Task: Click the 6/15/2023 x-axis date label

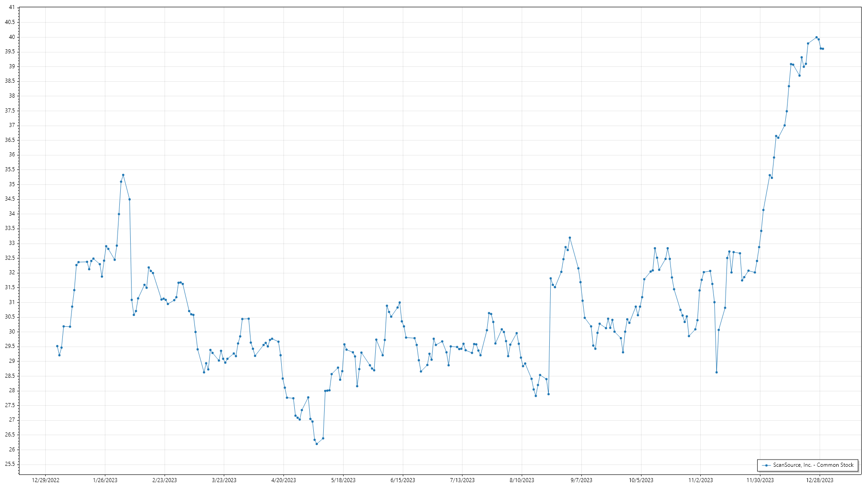Action: pyautogui.click(x=403, y=480)
